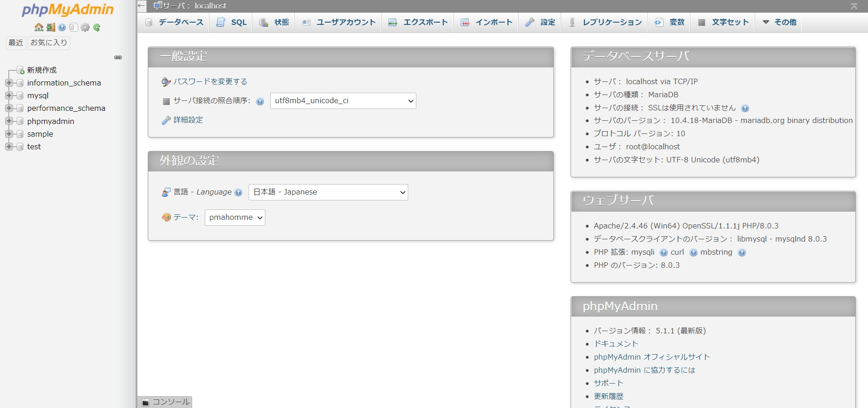The image size is (868, 408).
Task: Select the sample database name
Action: point(40,134)
